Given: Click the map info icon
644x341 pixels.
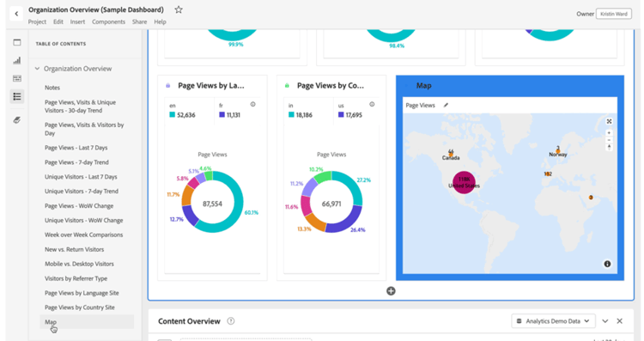Looking at the screenshot, I should (x=607, y=264).
